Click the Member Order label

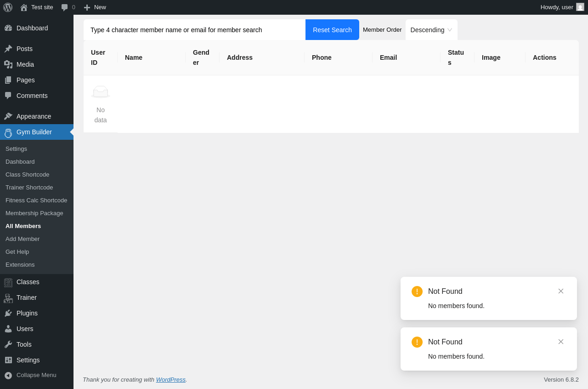(x=382, y=30)
